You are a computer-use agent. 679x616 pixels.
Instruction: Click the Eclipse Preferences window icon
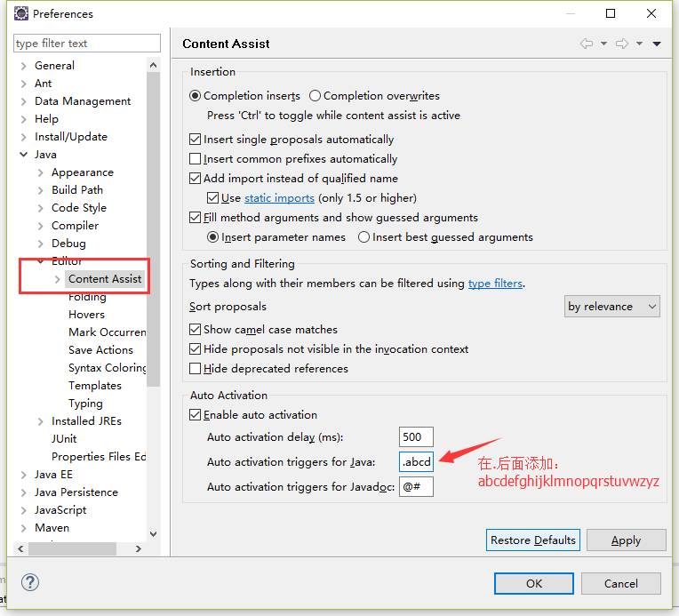[20, 13]
